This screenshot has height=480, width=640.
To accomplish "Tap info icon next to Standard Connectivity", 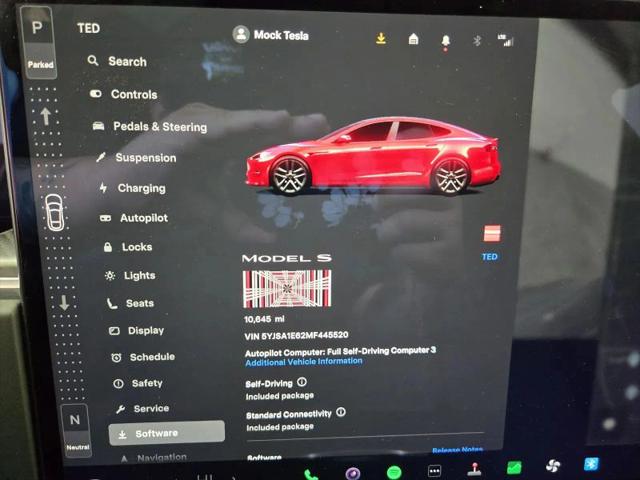I will 341,412.
